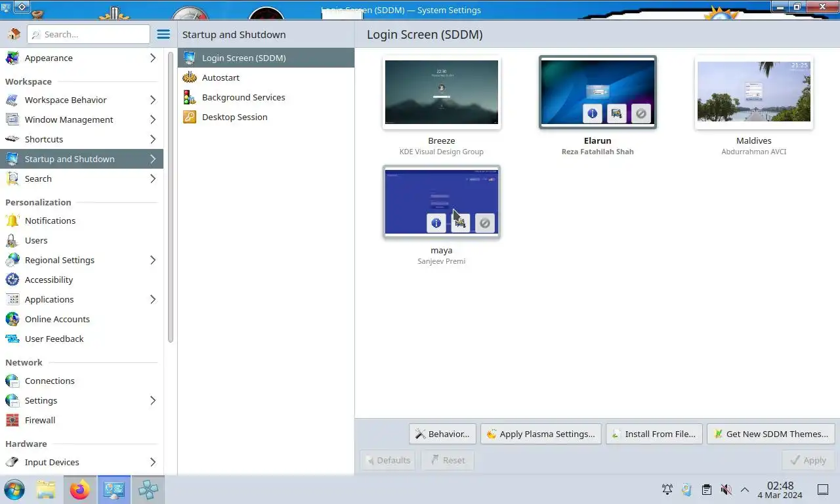Expand the Applications chevron
840x504 pixels.
pos(153,299)
